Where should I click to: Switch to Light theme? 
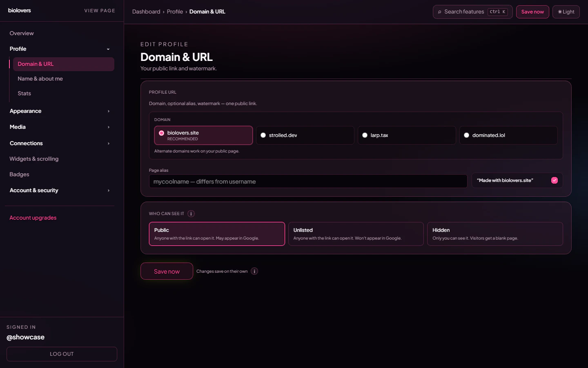566,11
